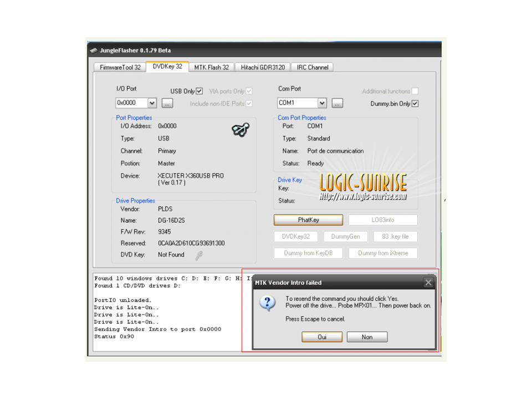This screenshot has width=532, height=399.
Task: Click the browse button beside I/O Port dropdown
Action: point(167,103)
